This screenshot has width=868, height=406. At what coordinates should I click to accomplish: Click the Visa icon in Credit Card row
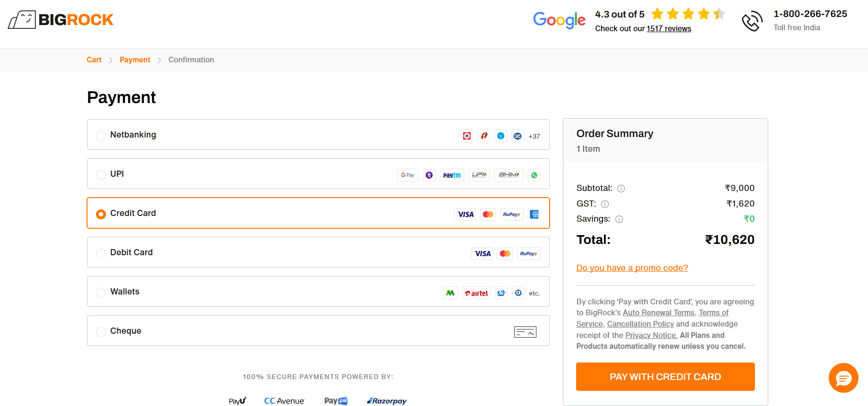coord(465,215)
